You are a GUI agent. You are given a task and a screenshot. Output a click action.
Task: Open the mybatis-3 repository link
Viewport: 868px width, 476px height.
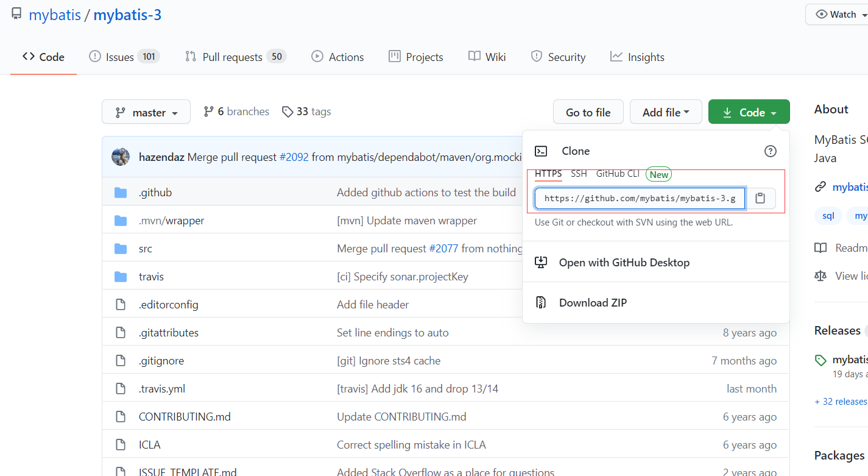[x=127, y=15]
